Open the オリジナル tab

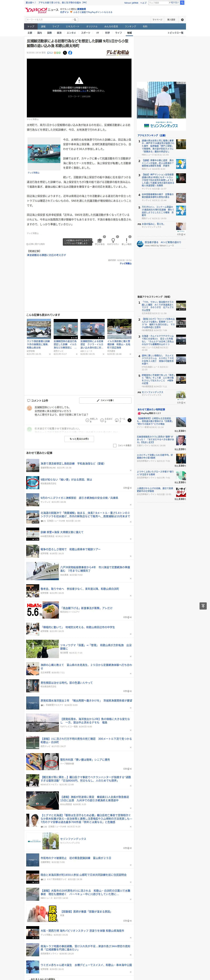92,26
